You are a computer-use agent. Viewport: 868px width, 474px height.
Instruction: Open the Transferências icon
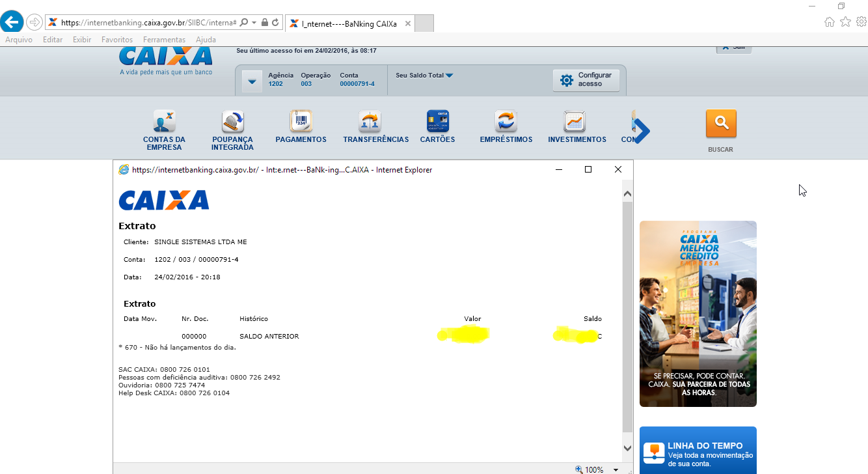click(370, 121)
